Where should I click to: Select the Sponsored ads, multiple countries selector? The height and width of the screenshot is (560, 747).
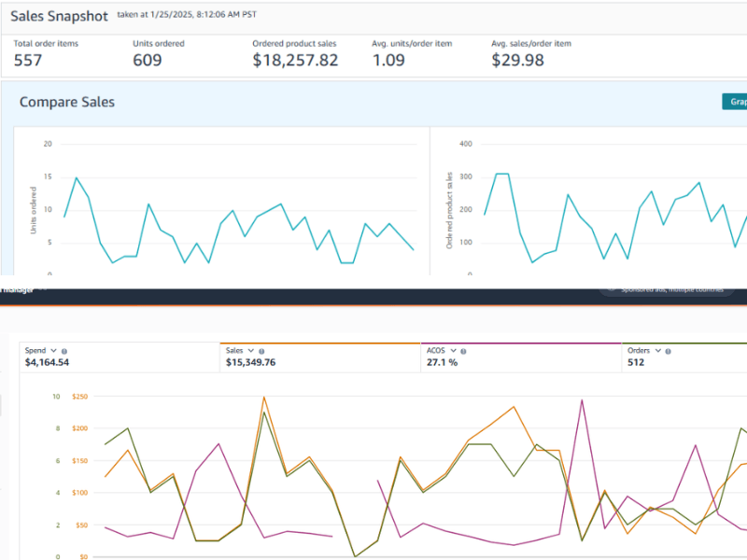click(x=672, y=289)
